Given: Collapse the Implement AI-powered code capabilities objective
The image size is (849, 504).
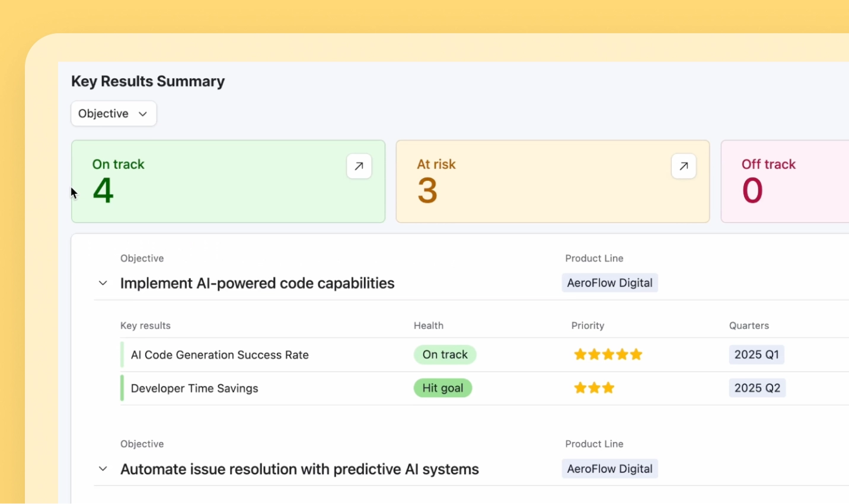Looking at the screenshot, I should tap(103, 283).
